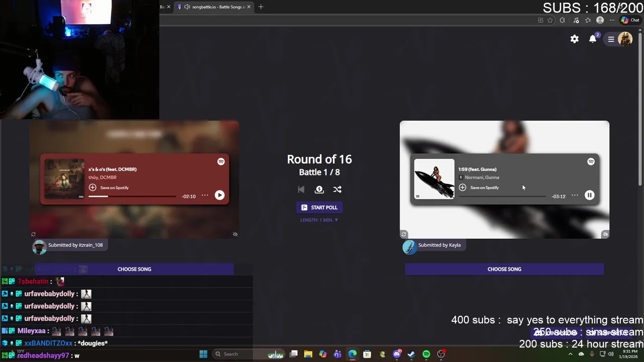This screenshot has width=644, height=362.
Task: Open the split screen icon in address bar
Action: [540, 20]
